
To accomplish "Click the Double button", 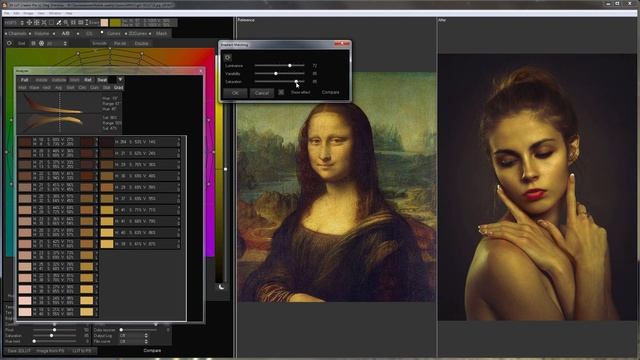I will click(x=141, y=43).
